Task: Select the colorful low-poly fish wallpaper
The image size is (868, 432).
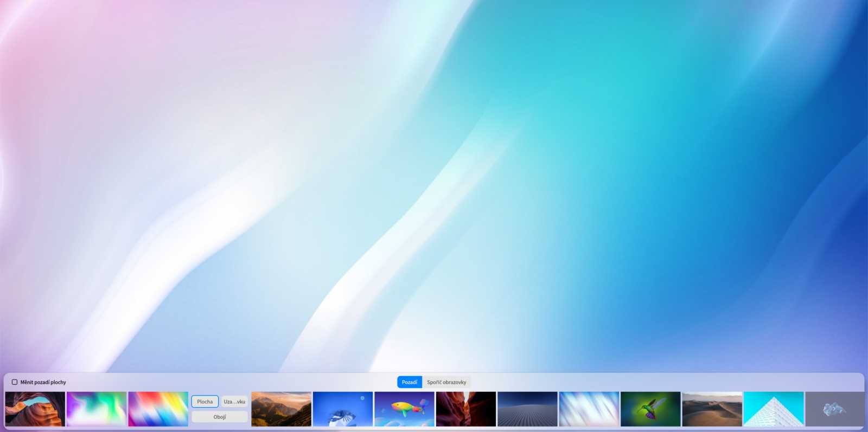Action: (405, 409)
